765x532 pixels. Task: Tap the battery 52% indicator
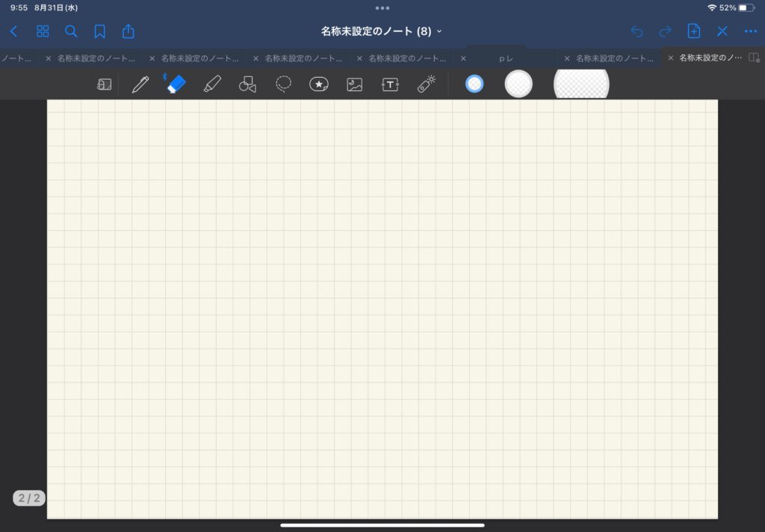coord(737,7)
